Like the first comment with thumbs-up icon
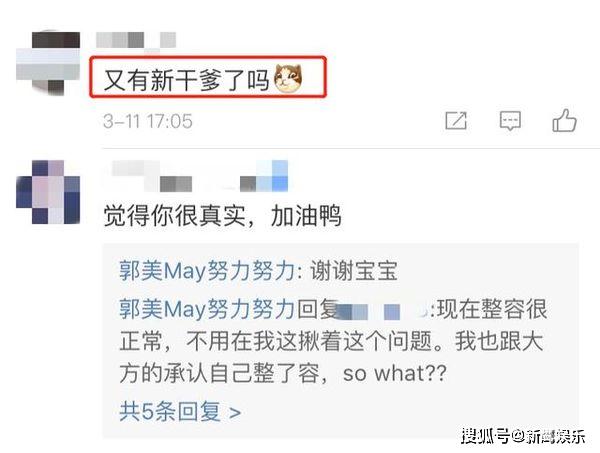The image size is (600, 453). pos(564,120)
